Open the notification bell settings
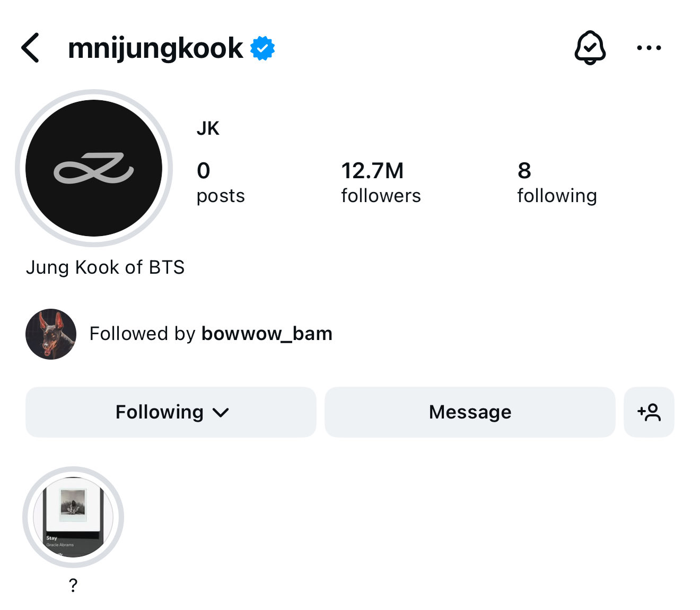This screenshot has height=610, width=700. click(x=590, y=48)
